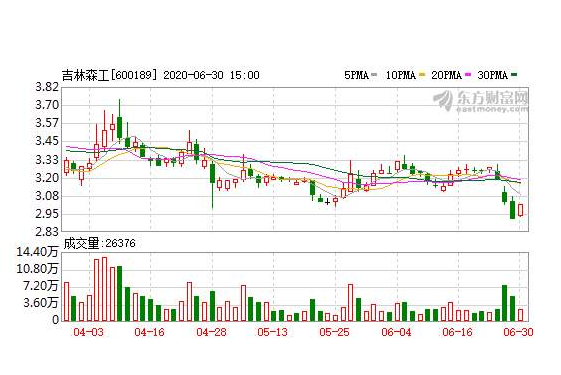
Task: Click the tallest red volume bar
Action: click(104, 289)
